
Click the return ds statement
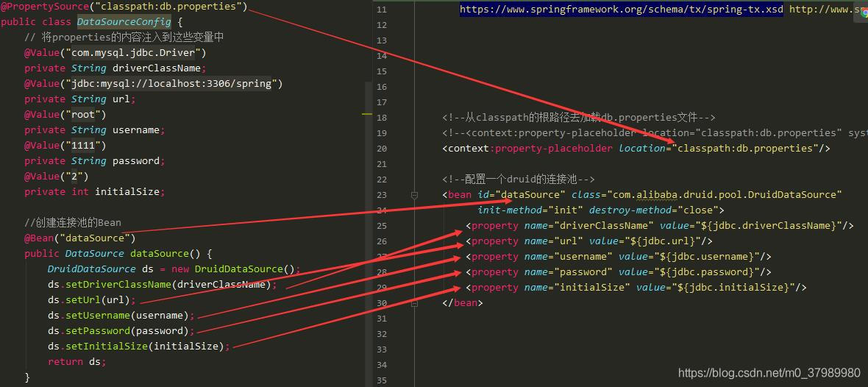tap(77, 362)
